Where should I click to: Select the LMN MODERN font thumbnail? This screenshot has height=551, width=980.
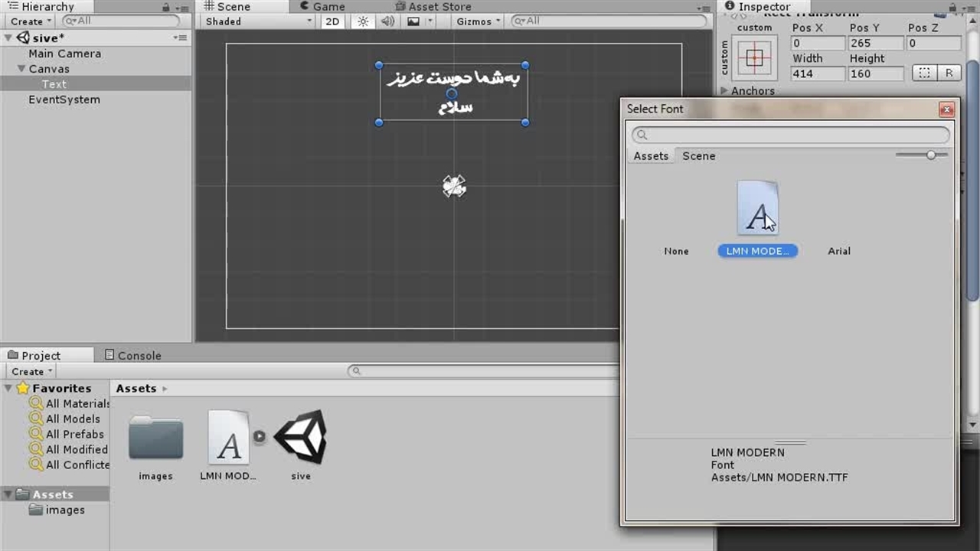tap(758, 208)
